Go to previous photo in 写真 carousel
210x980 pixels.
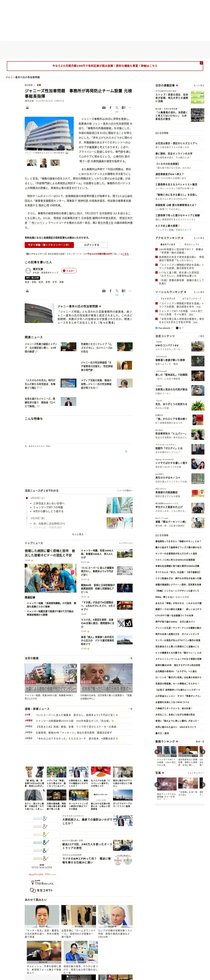157,785
